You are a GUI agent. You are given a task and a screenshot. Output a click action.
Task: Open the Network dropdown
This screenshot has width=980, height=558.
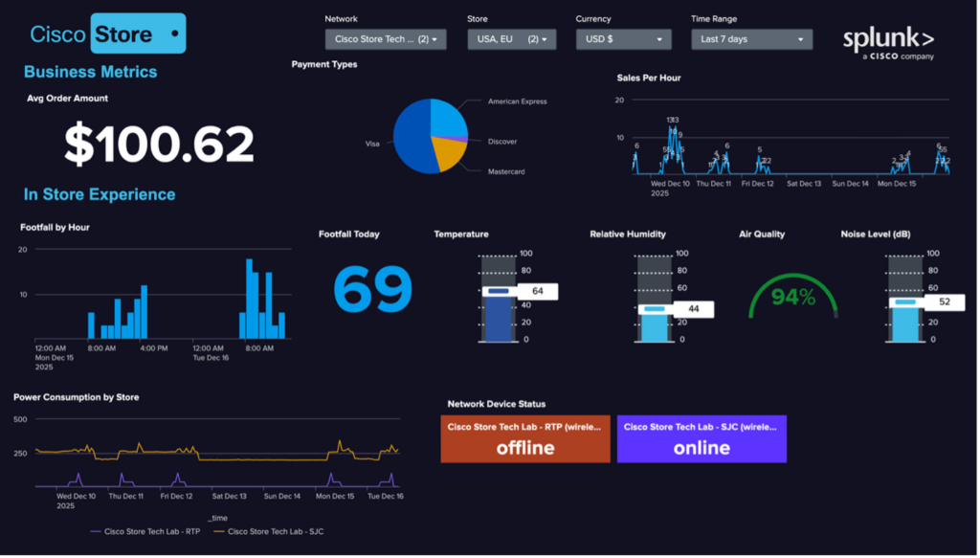coord(385,39)
